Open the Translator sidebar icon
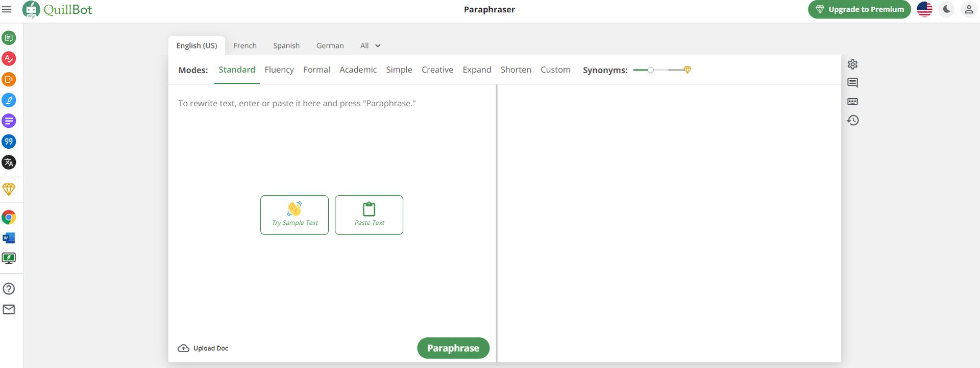The height and width of the screenshot is (368, 980). coord(9,163)
